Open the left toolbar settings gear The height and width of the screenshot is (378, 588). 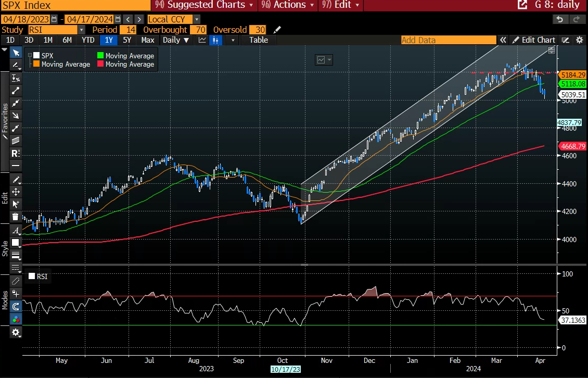(x=16, y=332)
